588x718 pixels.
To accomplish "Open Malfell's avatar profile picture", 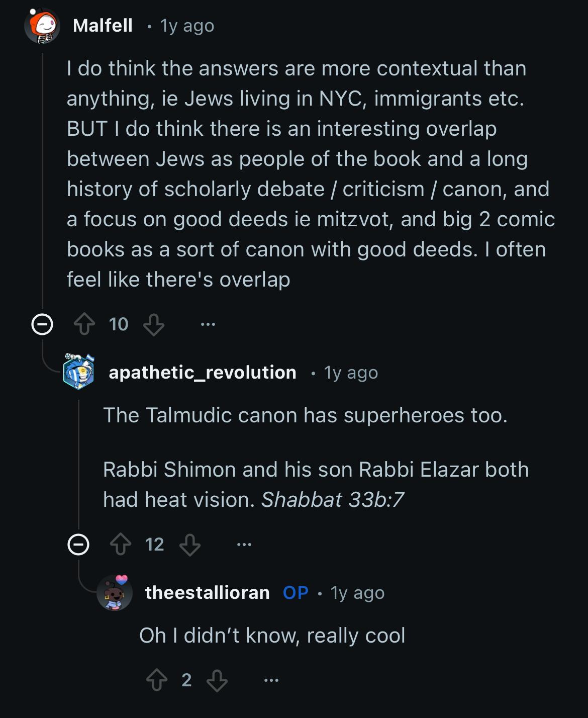I will (42, 25).
